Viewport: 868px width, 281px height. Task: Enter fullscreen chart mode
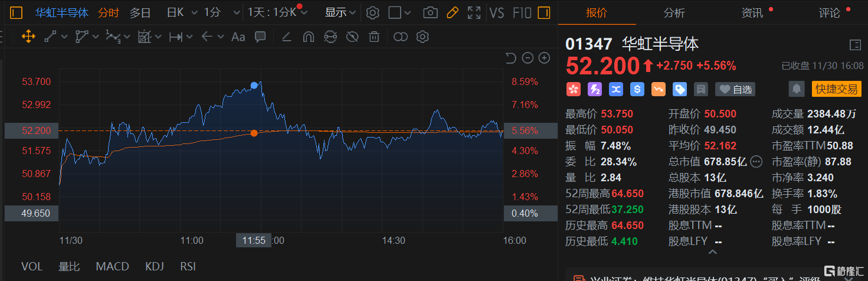coord(474,12)
